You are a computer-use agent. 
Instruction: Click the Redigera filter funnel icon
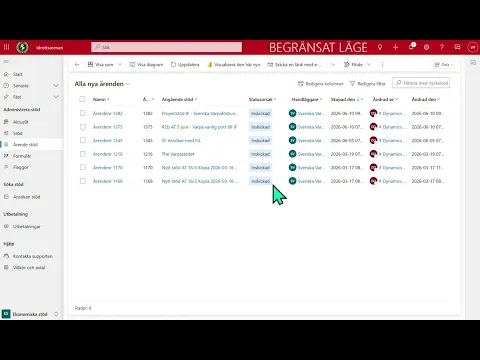[x=352, y=84]
